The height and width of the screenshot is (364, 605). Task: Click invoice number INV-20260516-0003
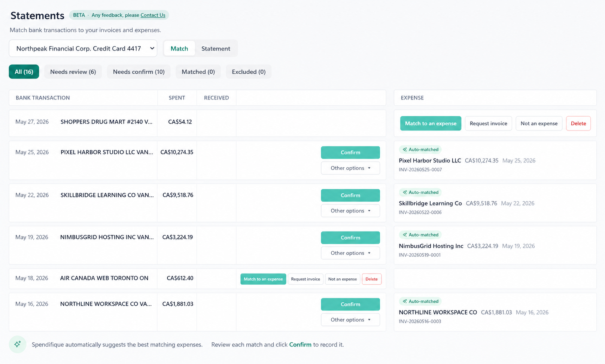coord(420,321)
